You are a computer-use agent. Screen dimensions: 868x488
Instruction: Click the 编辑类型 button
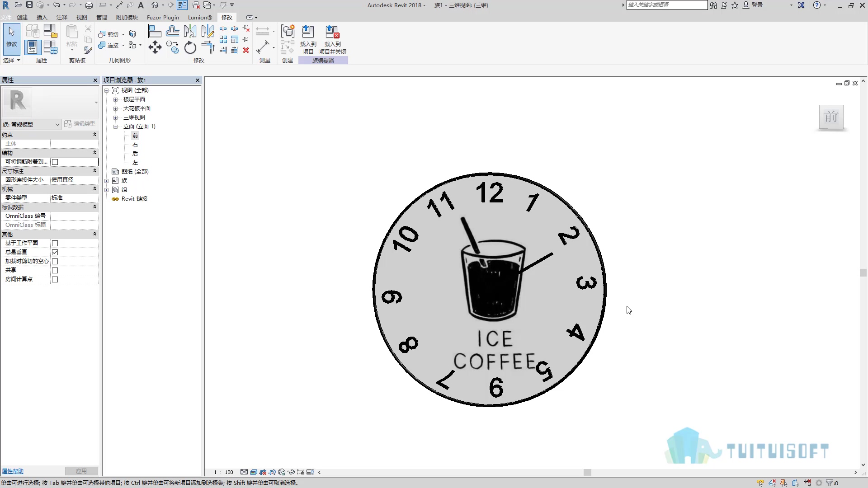(x=80, y=124)
